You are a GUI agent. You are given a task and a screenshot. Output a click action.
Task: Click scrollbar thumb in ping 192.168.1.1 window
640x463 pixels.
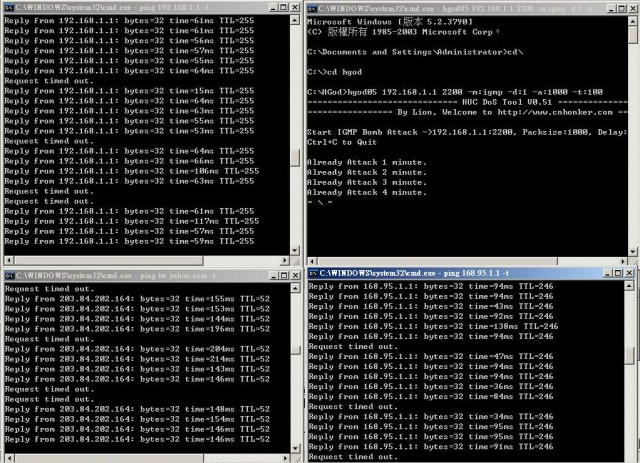tap(295, 158)
